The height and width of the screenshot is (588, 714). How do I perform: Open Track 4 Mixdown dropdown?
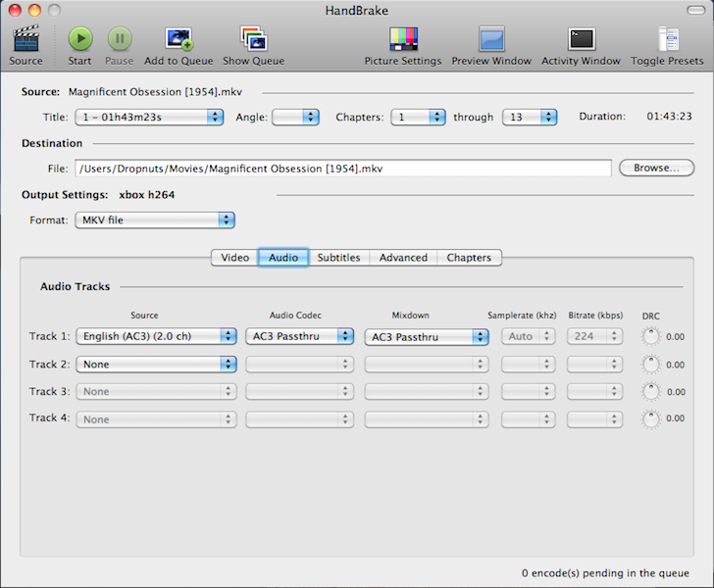click(427, 419)
